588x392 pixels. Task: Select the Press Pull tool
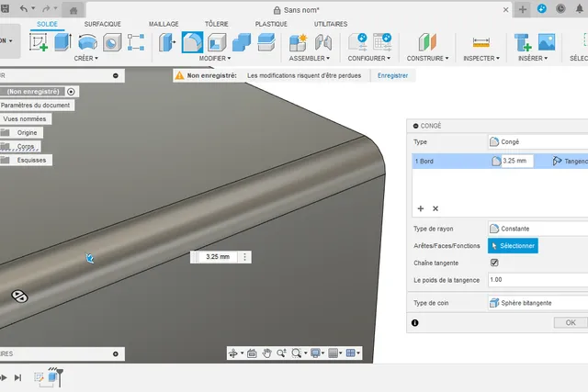(x=167, y=42)
